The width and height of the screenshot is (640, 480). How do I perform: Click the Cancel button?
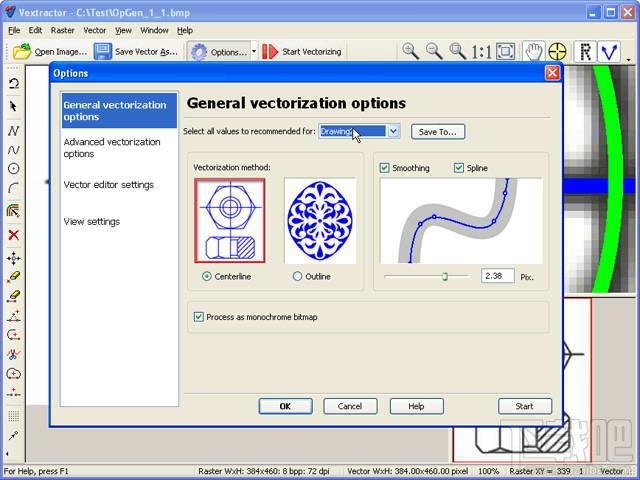pyautogui.click(x=350, y=406)
